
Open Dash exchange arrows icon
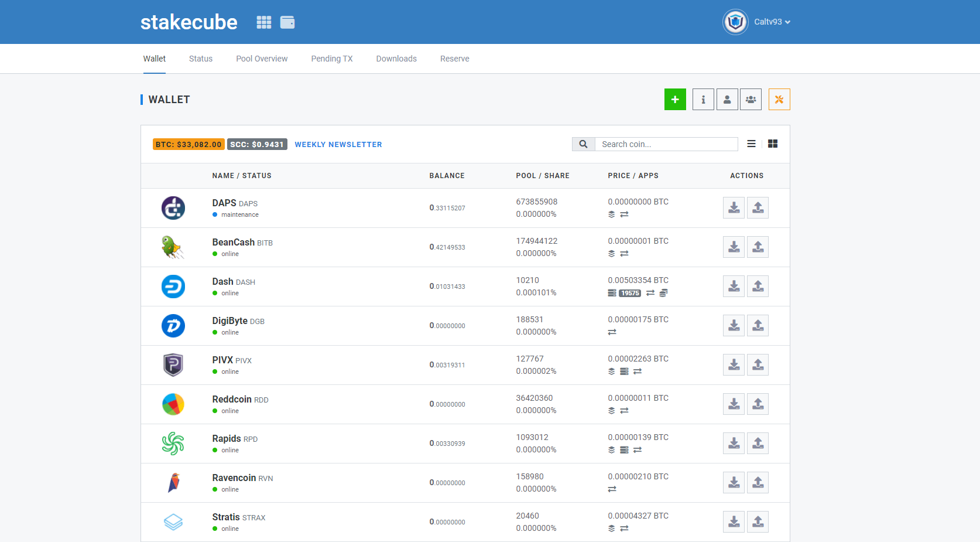650,293
